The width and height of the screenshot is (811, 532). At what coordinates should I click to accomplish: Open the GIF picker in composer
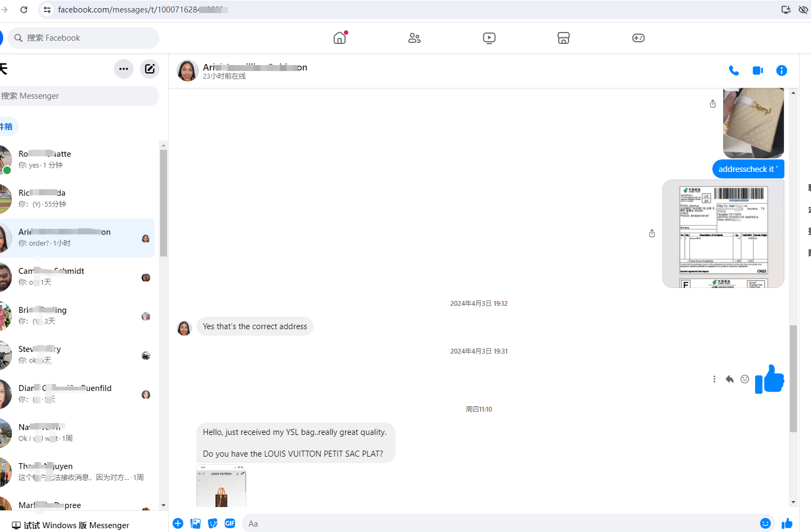(x=230, y=523)
